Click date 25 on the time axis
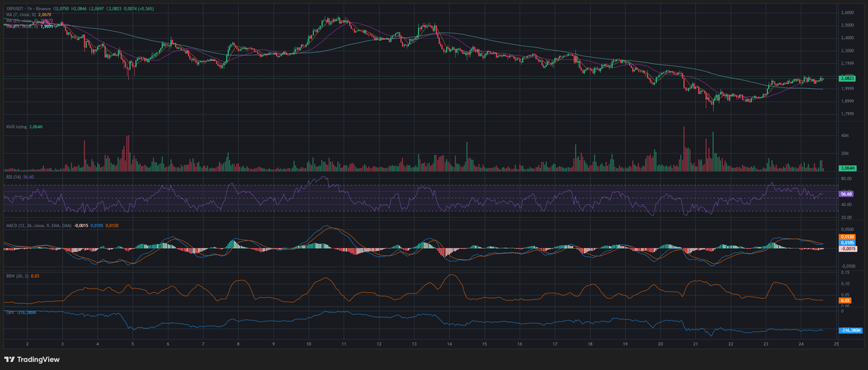Image resolution: width=868 pixels, height=370 pixels. (836, 344)
